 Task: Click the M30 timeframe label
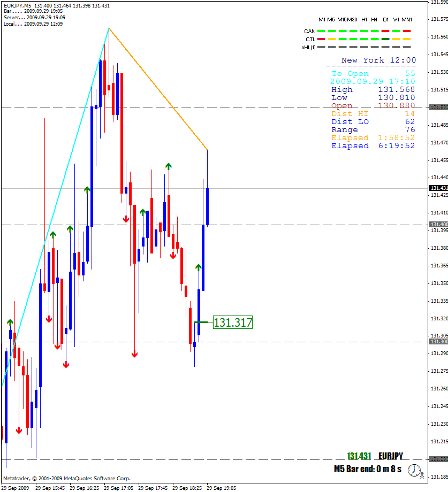click(352, 19)
